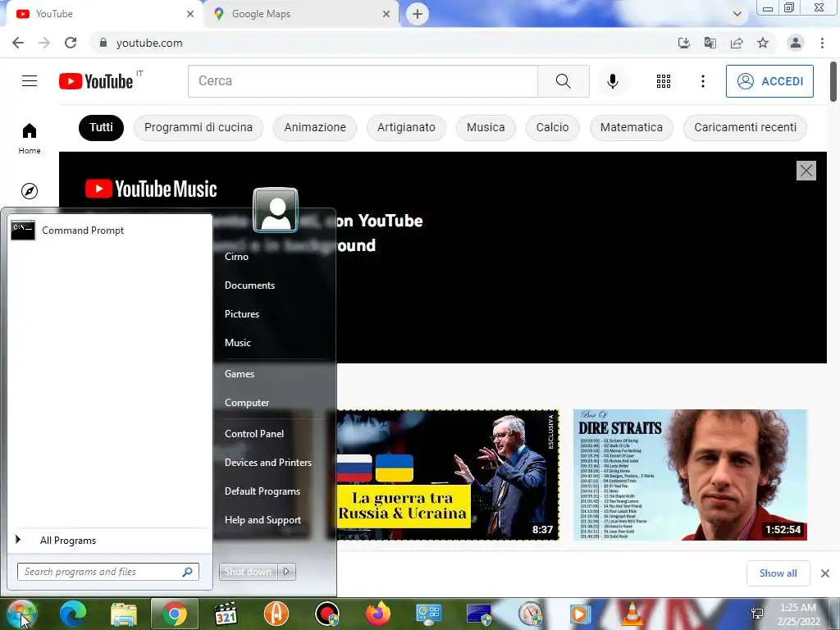Filter by Programmi di cucina
Image resolution: width=840 pixels, height=630 pixels.
(199, 127)
